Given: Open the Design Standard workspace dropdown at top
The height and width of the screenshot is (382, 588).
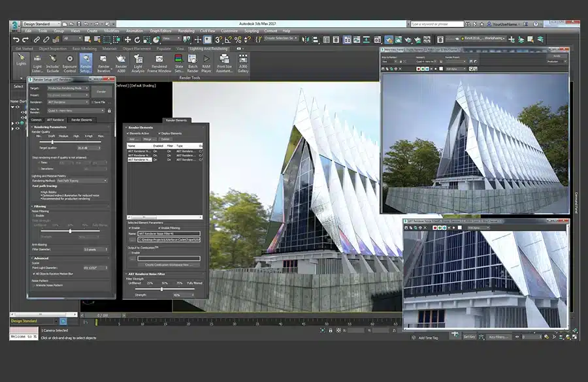Looking at the screenshot, I should pos(41,24).
